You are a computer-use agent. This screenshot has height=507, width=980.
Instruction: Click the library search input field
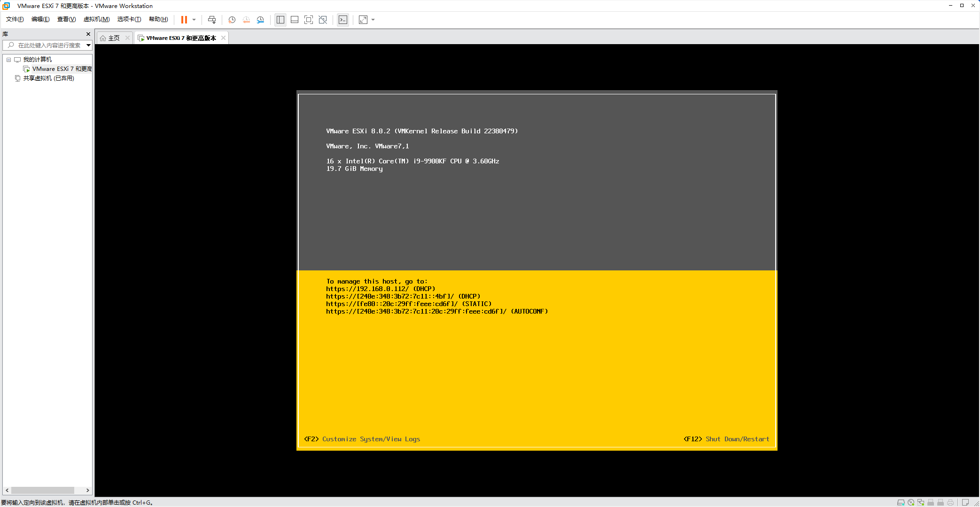pos(49,45)
